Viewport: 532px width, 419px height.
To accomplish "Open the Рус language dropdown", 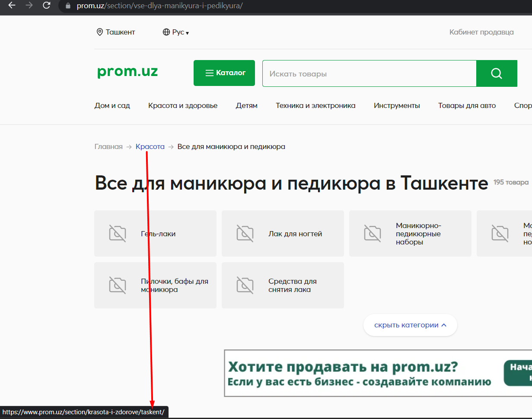I will pyautogui.click(x=176, y=32).
